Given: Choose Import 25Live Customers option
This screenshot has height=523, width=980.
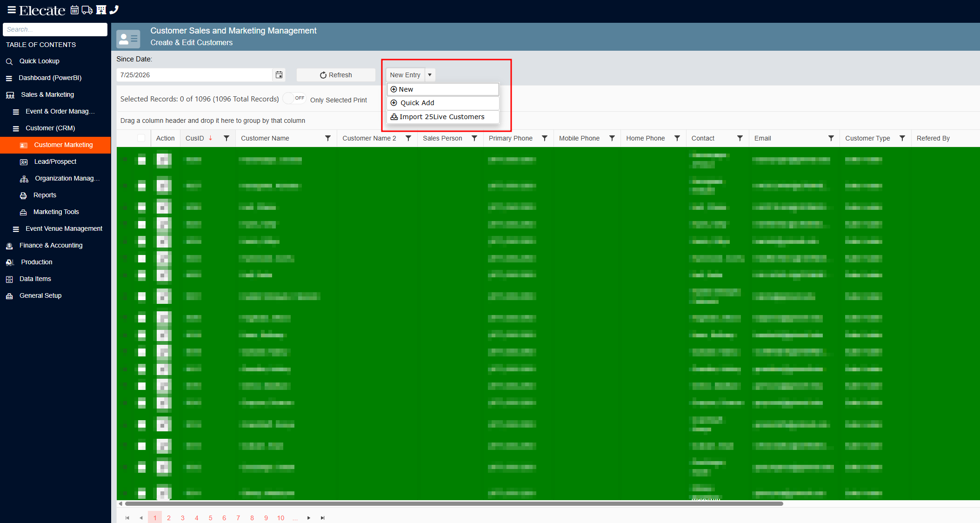Looking at the screenshot, I should (443, 117).
